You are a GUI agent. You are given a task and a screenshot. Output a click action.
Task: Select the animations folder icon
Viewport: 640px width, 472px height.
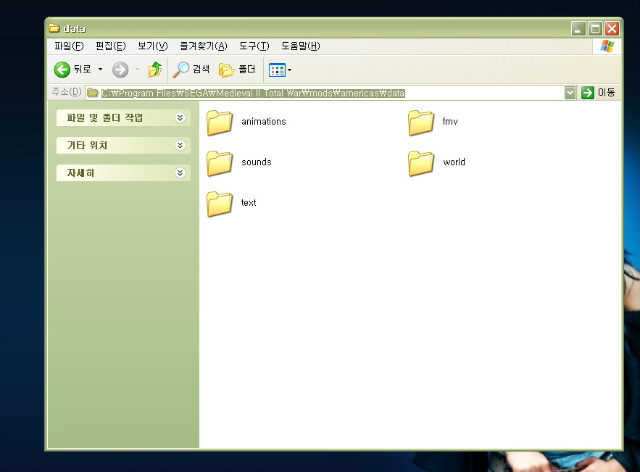click(x=220, y=122)
